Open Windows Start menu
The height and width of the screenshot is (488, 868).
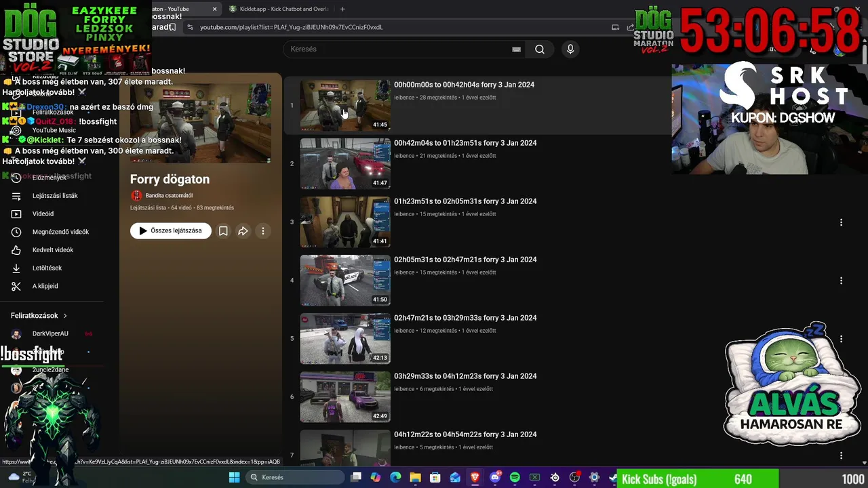click(234, 477)
